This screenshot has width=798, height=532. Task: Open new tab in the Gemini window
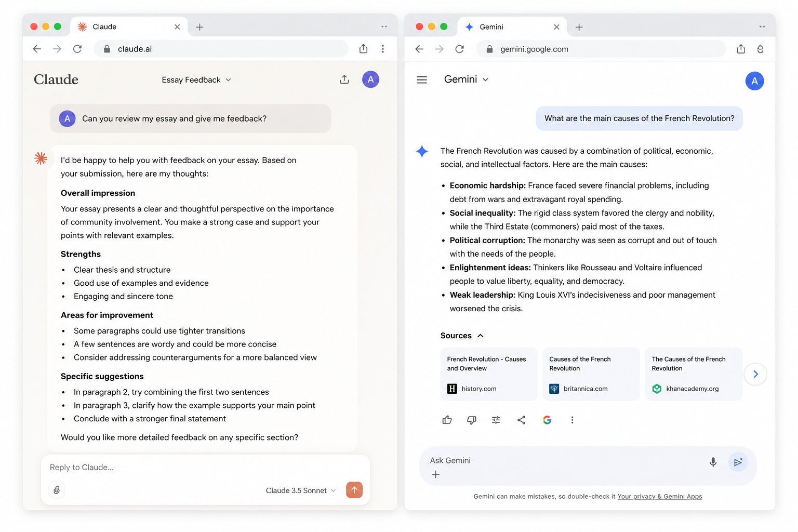pyautogui.click(x=579, y=27)
